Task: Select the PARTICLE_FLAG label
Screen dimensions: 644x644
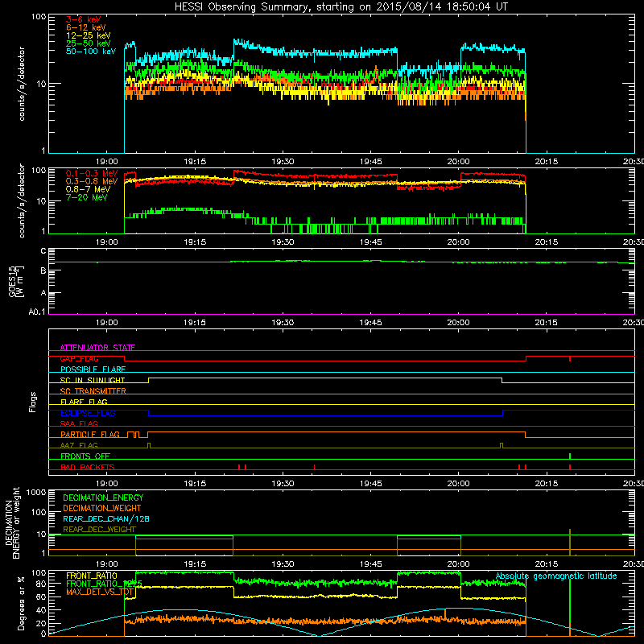Action: [x=90, y=434]
